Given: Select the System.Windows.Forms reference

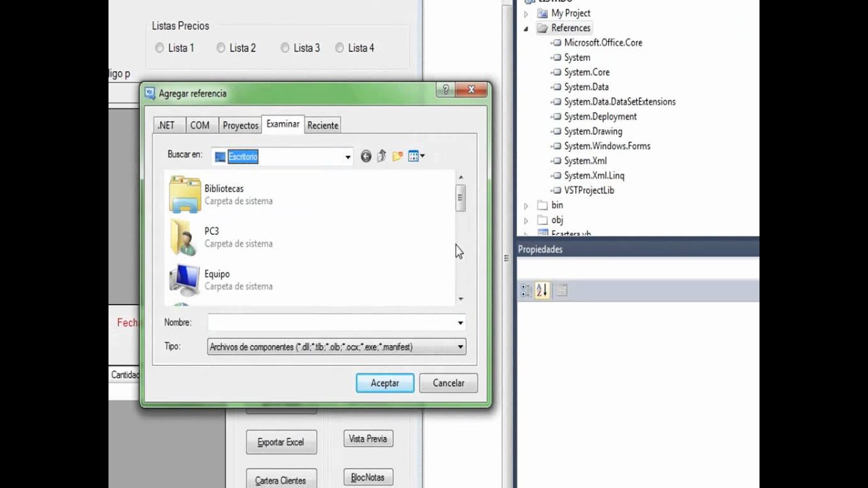Looking at the screenshot, I should (607, 146).
